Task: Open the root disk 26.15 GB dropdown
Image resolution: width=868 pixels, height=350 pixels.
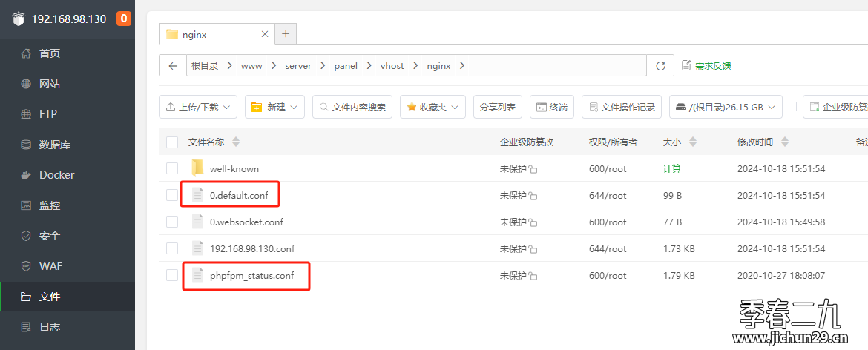Action: point(726,107)
